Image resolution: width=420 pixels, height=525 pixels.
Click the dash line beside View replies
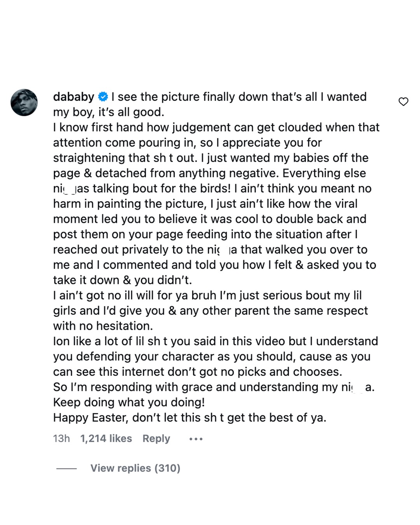(x=66, y=469)
